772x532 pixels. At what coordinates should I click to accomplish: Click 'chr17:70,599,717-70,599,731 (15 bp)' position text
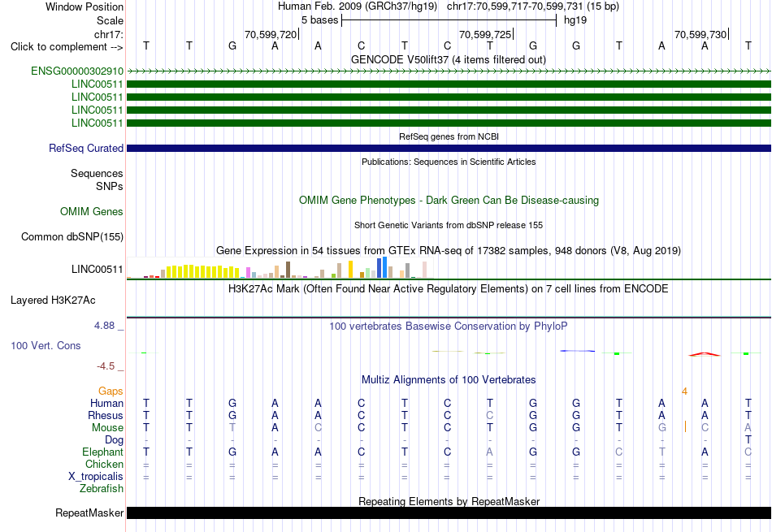533,6
